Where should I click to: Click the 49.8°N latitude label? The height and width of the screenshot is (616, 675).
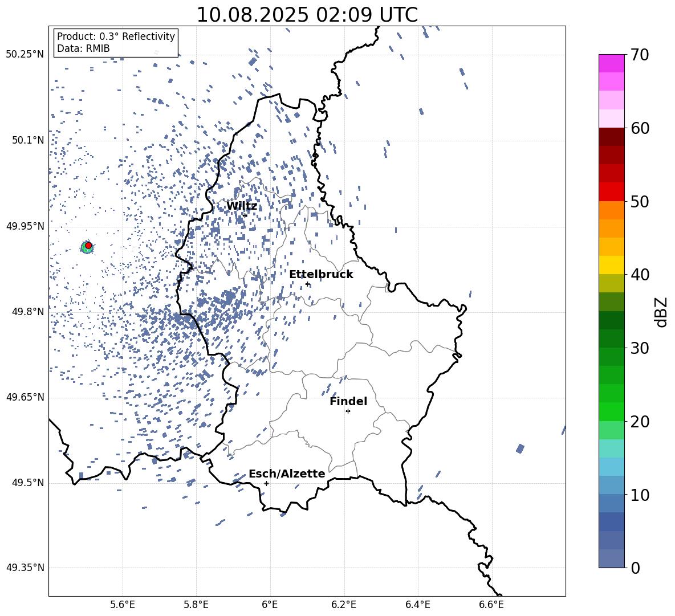pyautogui.click(x=28, y=312)
